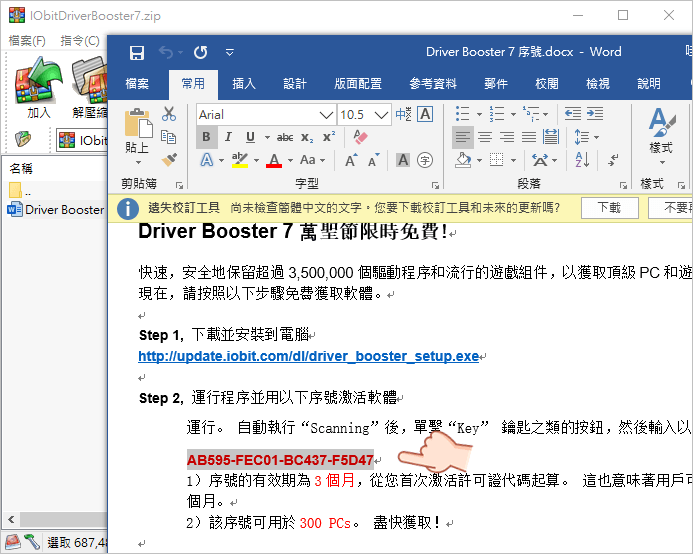
Task: Click Justify alignment icon
Action: click(529, 137)
